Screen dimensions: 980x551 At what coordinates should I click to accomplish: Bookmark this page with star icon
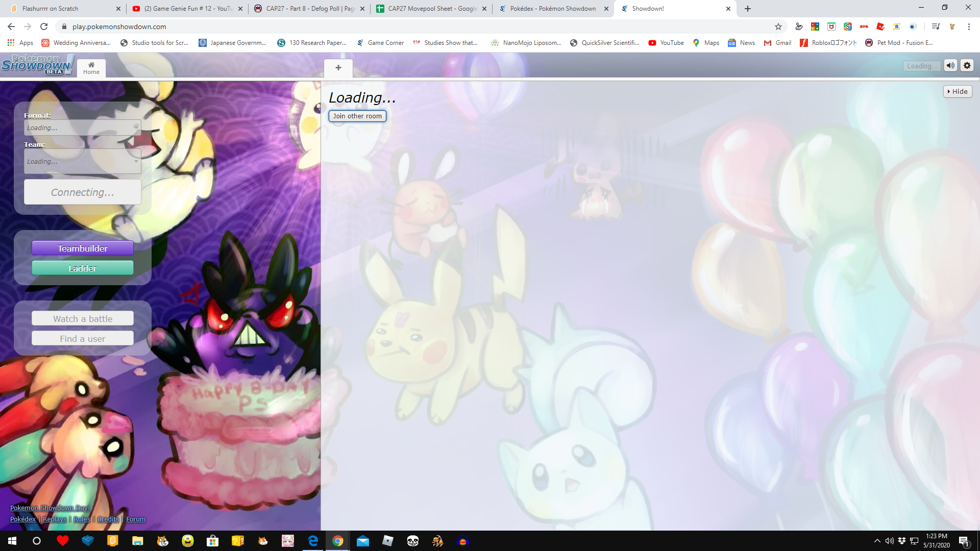coord(778,27)
